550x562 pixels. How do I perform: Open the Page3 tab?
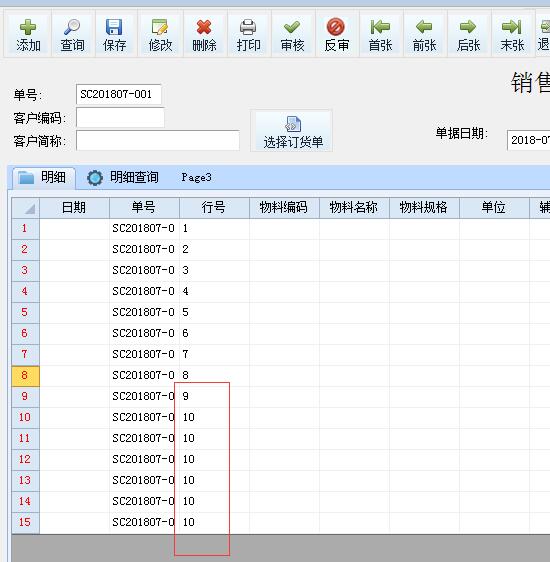click(196, 177)
